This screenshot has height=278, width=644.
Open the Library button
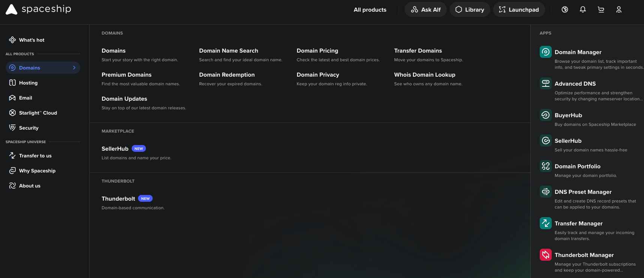point(470,10)
